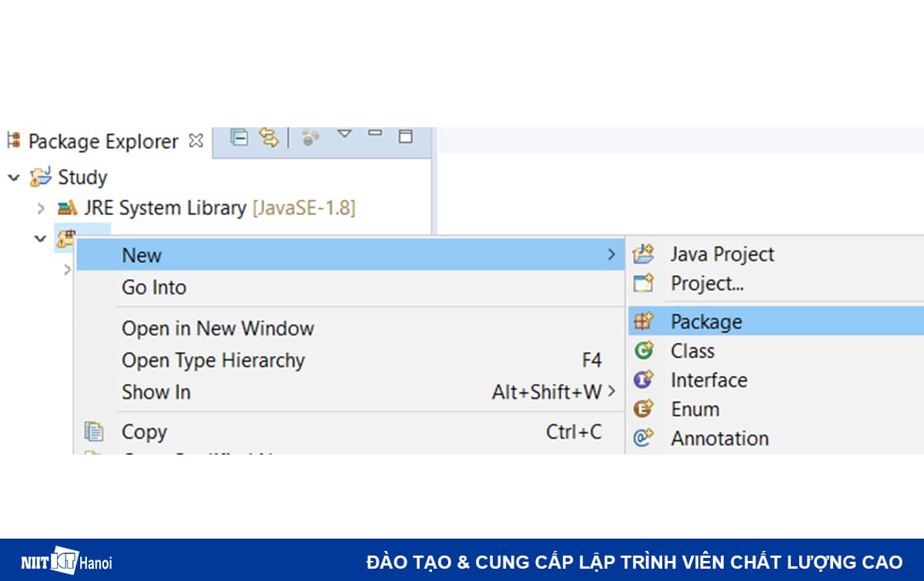Image resolution: width=924 pixels, height=581 pixels.
Task: Open the Show In submenu
Action: [x=156, y=392]
